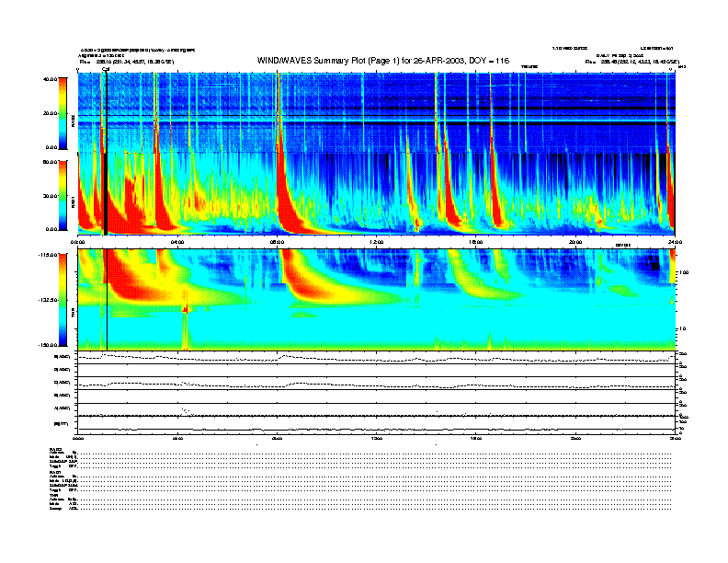
Task: Click the -132.50 label on TNR scale
Action: 48,300
